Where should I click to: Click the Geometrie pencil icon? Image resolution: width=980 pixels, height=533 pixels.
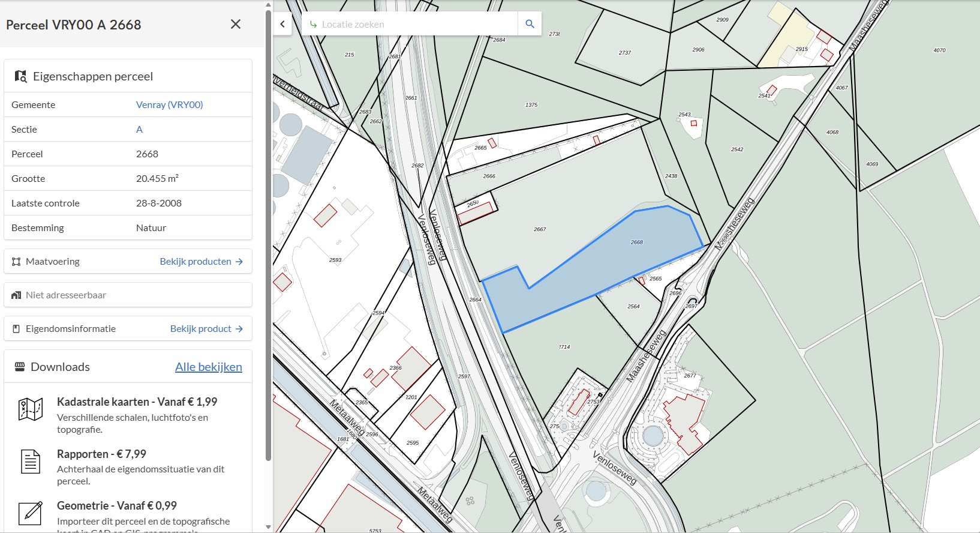[x=31, y=513]
